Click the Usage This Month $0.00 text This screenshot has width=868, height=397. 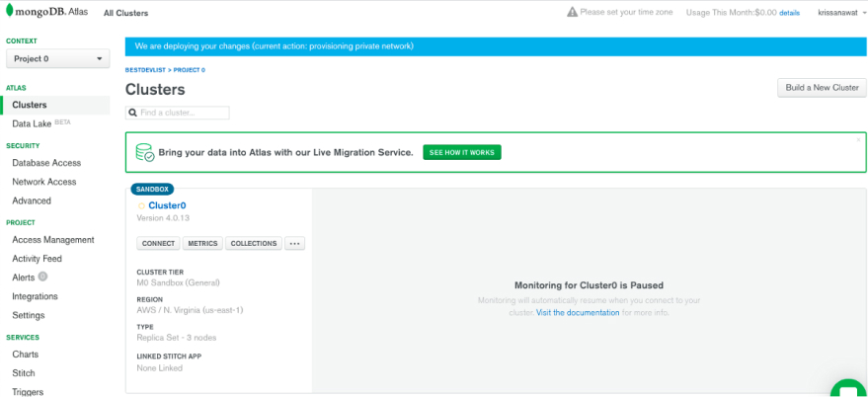point(732,12)
